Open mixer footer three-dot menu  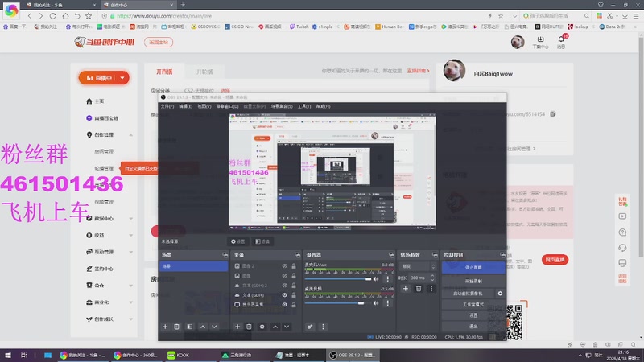point(323,327)
